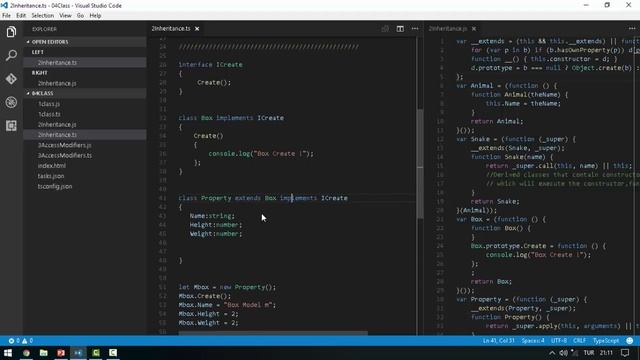Click Visual Studio Code taskbar icon
This screenshot has height=360, width=640.
(78, 353)
